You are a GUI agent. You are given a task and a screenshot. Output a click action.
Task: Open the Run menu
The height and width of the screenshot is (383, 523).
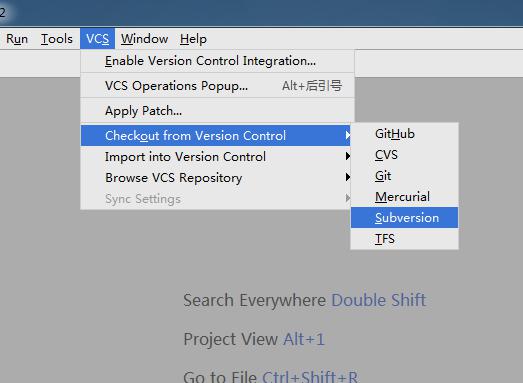coord(17,39)
